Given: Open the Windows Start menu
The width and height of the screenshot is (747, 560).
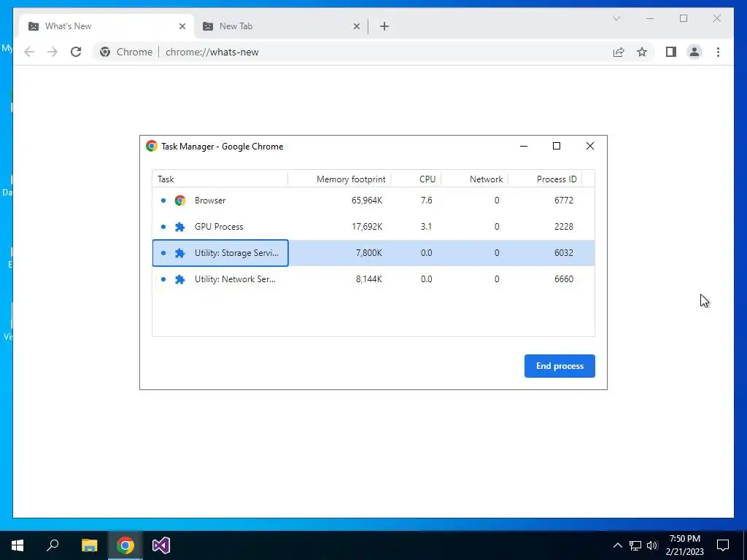Looking at the screenshot, I should pos(18,545).
